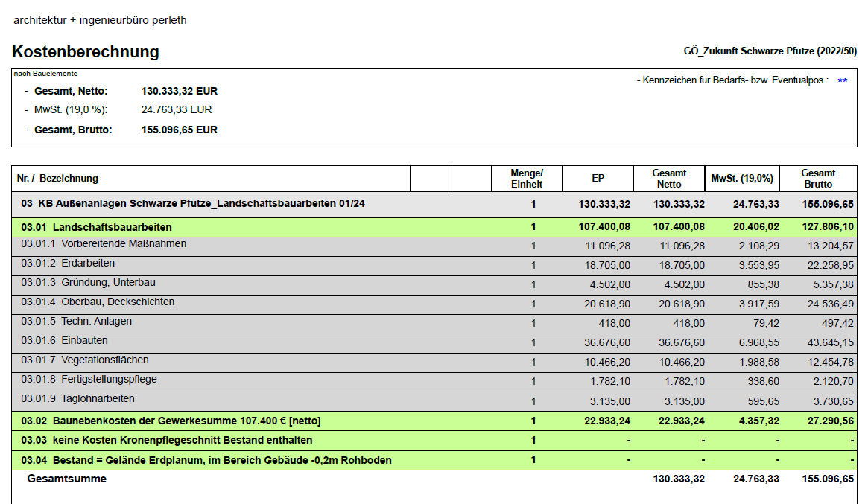Click MwSt. cell '1.988,58' of Vegetationsflächen

pos(759,363)
